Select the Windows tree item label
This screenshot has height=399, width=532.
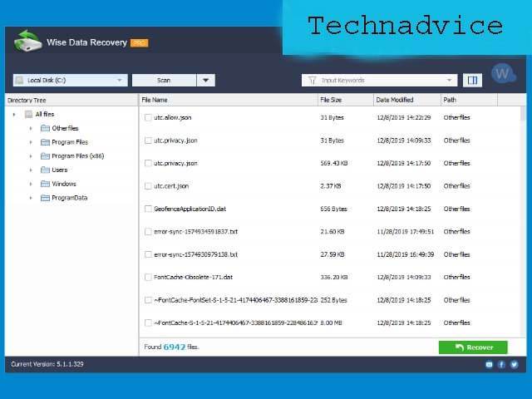click(x=64, y=184)
